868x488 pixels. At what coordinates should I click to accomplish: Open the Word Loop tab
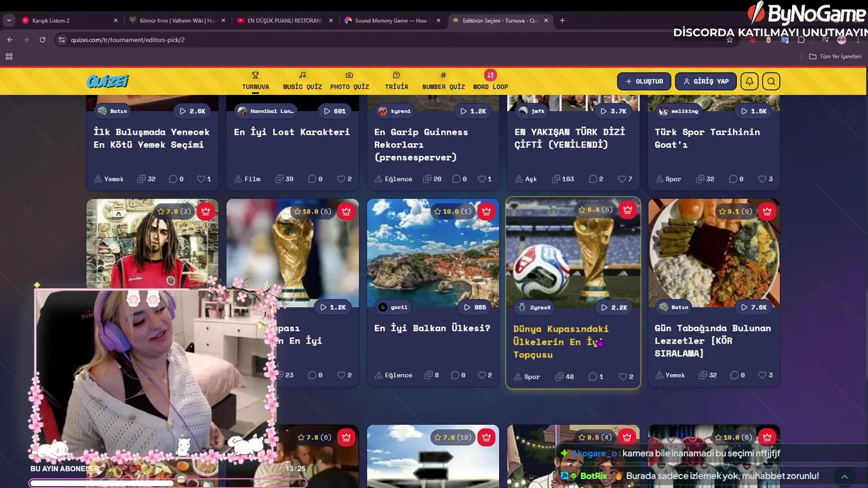(x=490, y=81)
